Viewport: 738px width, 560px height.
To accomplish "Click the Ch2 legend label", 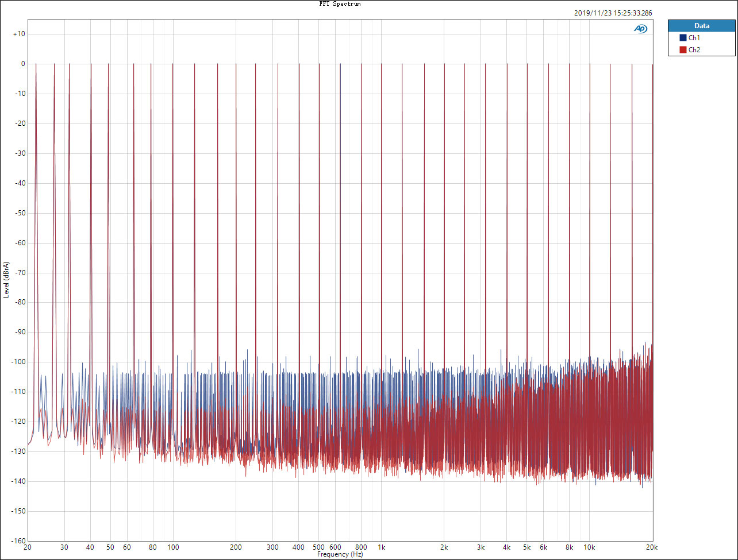I will pyautogui.click(x=694, y=50).
